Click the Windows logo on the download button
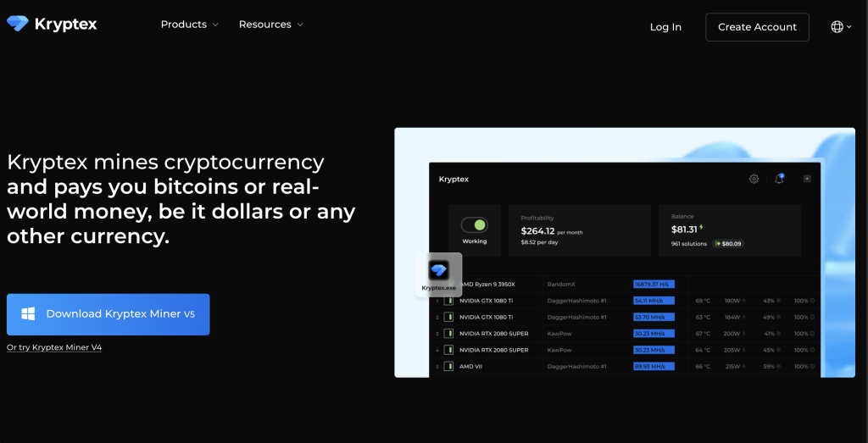868x443 pixels. 28,314
